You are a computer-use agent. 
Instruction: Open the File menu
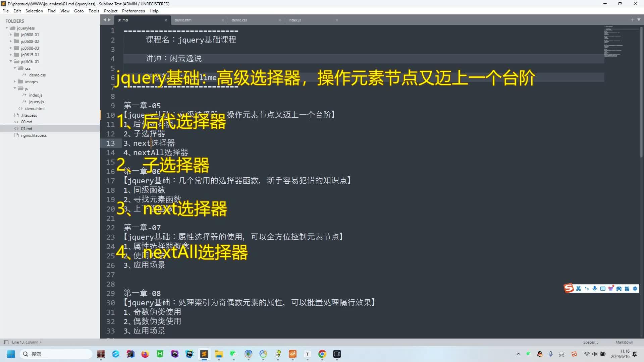point(5,11)
